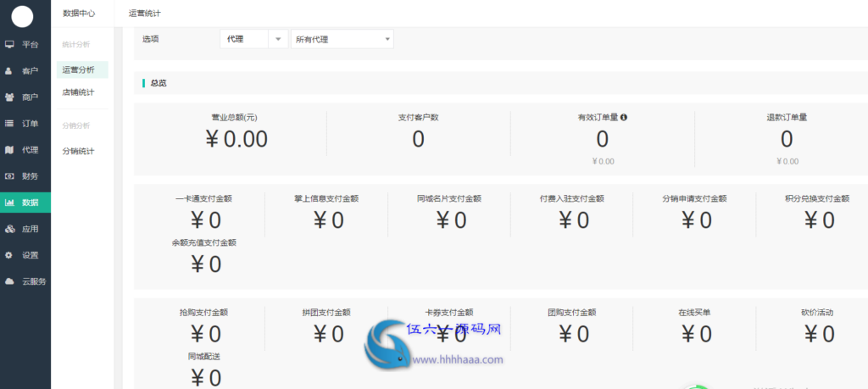This screenshot has width=868, height=389.
Task: Click the 在线买单 label
Action: pyautogui.click(x=695, y=312)
